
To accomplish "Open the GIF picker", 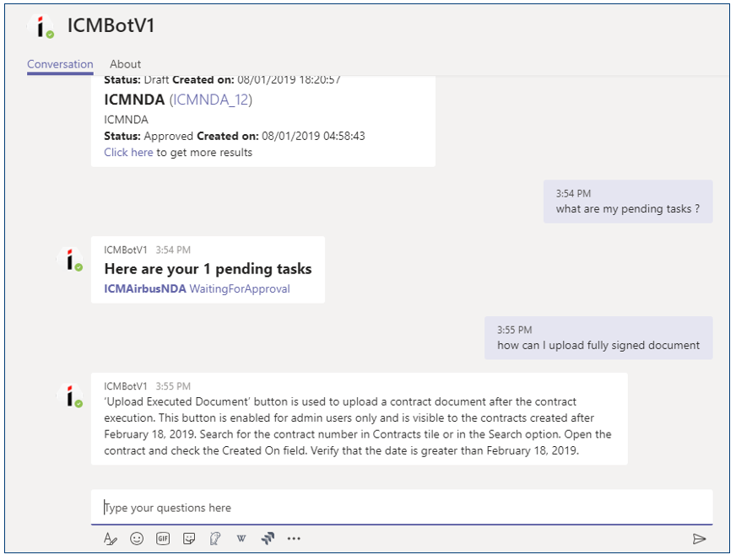I will click(163, 538).
